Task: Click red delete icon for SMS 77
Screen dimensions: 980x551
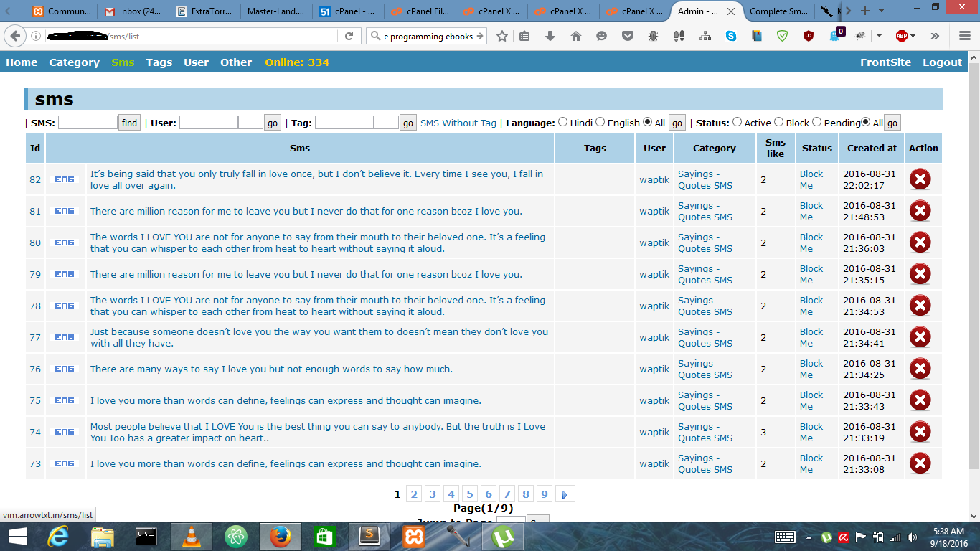Action: coord(920,337)
